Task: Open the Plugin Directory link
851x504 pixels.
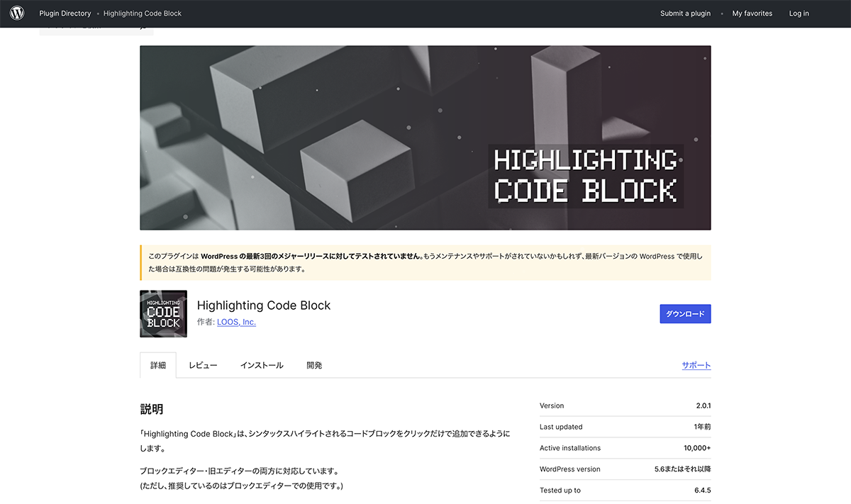Action: click(x=65, y=13)
